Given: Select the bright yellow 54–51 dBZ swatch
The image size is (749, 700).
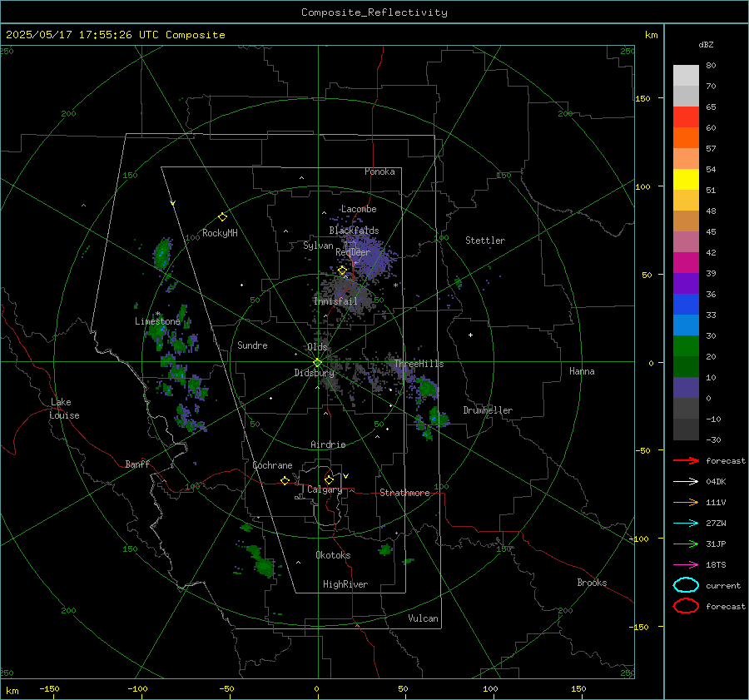Looking at the screenshot, I should (x=686, y=180).
